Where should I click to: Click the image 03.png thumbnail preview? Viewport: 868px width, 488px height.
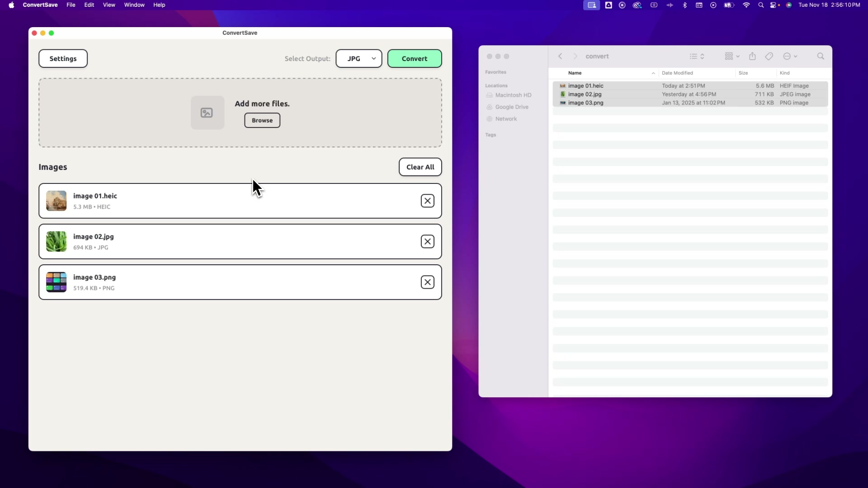click(x=57, y=282)
